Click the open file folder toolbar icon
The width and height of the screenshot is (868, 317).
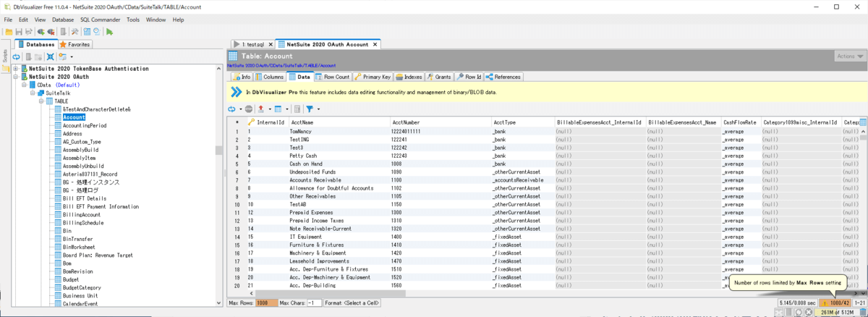point(9,32)
